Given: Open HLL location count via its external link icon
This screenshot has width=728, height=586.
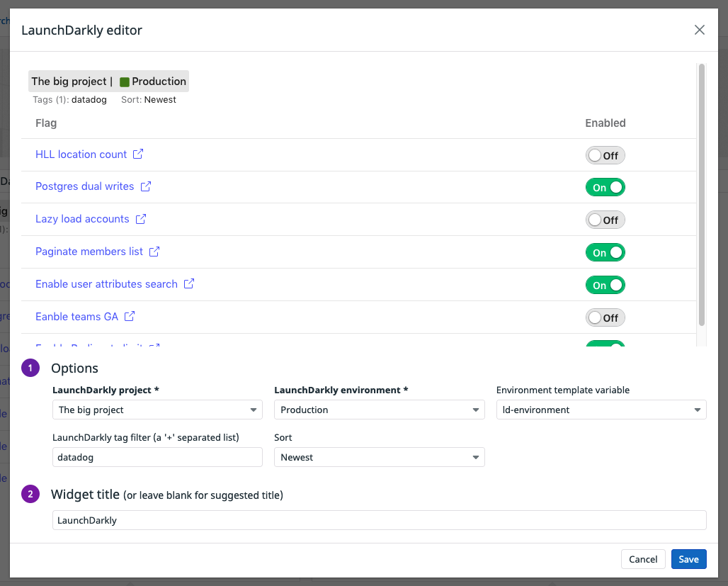Looking at the screenshot, I should (x=138, y=154).
